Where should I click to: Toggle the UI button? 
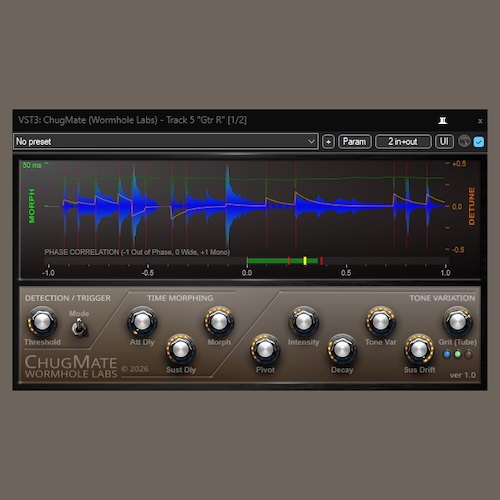[x=444, y=142]
